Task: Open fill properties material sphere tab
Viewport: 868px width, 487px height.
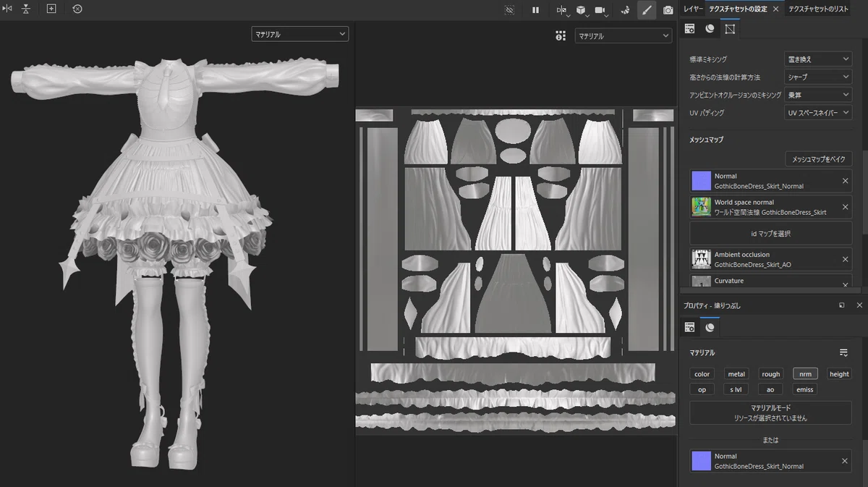Action: click(x=710, y=328)
